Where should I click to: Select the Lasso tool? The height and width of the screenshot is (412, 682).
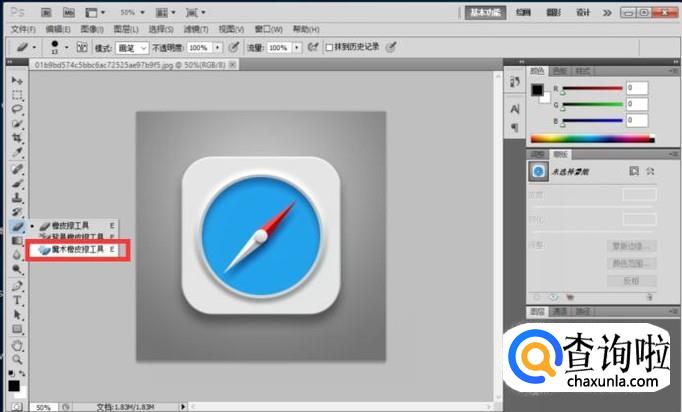(x=17, y=109)
